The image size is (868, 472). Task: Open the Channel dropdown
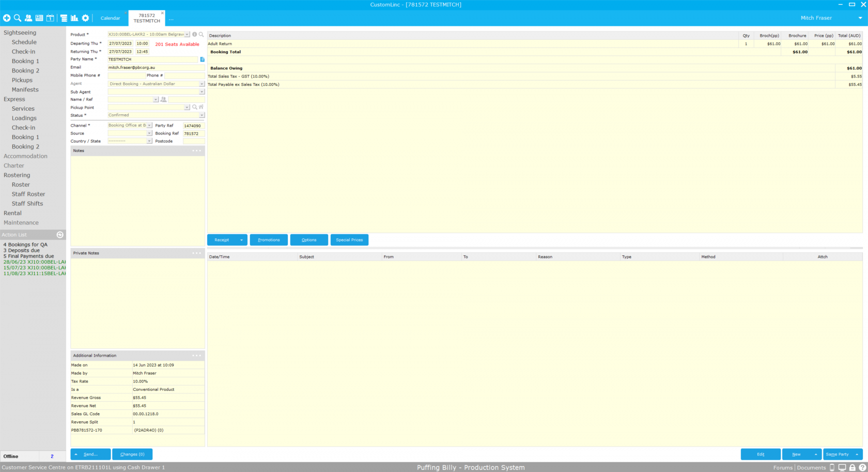pyautogui.click(x=149, y=126)
